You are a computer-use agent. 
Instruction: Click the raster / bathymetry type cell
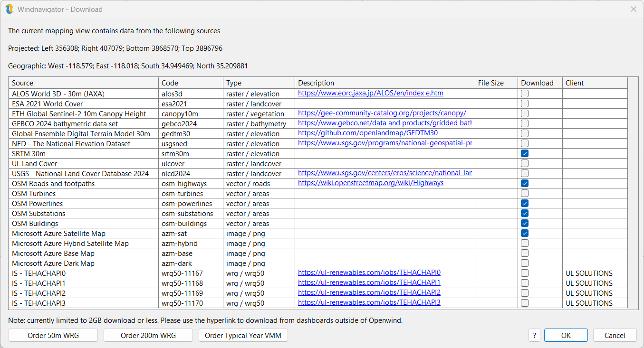tap(259, 123)
